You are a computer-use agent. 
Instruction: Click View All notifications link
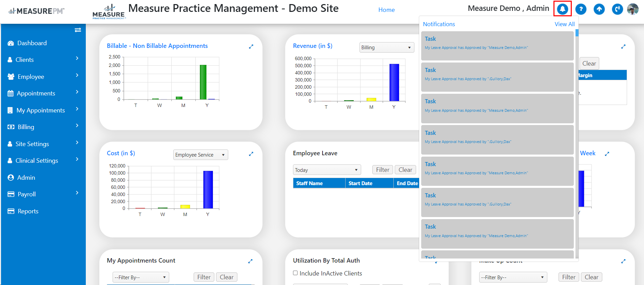[x=565, y=24]
